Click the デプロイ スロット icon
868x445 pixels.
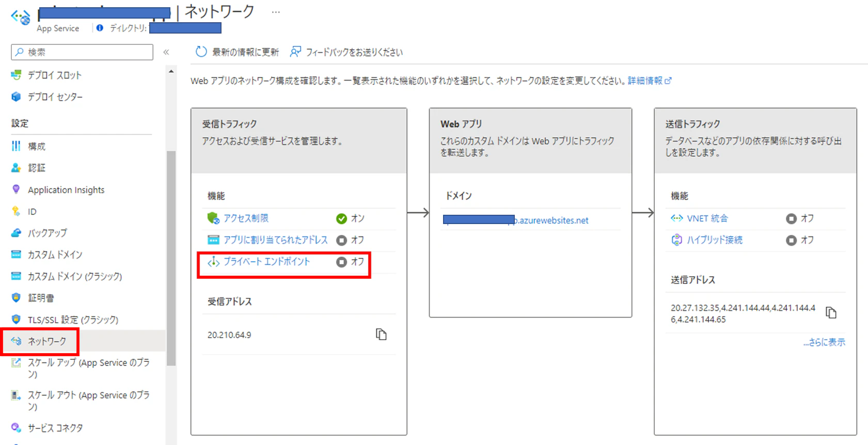(17, 75)
